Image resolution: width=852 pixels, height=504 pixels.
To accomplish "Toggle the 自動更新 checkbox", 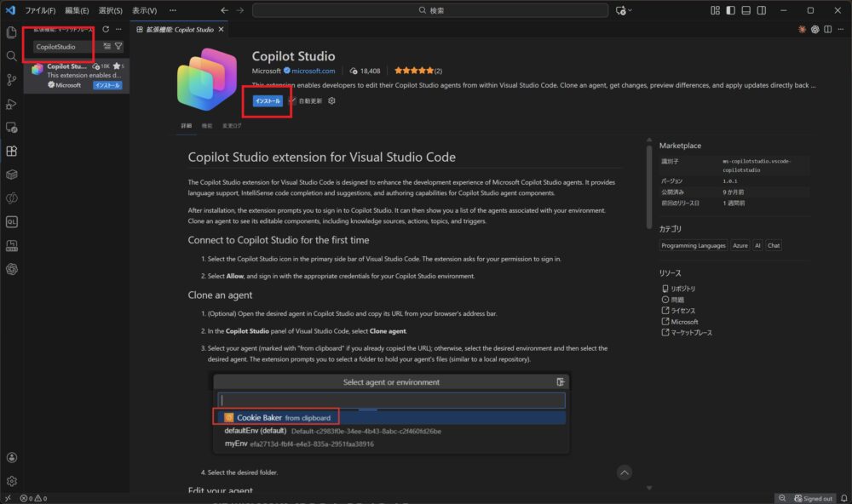I will pos(292,100).
